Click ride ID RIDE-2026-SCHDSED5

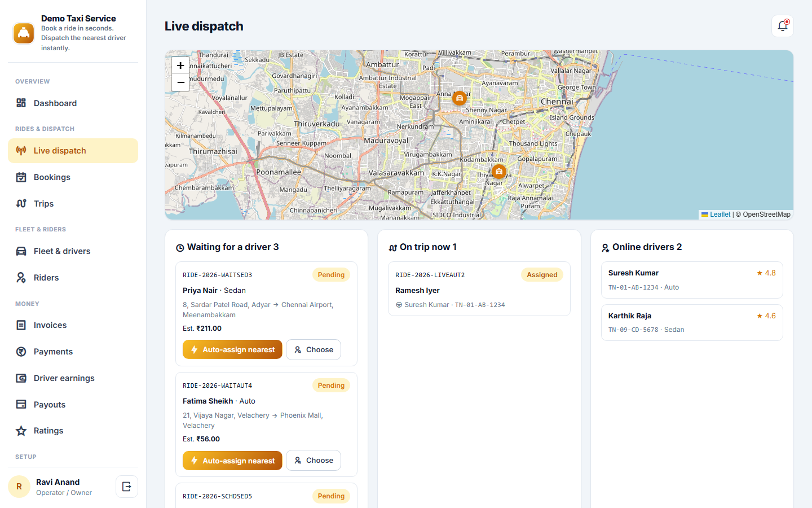click(x=217, y=496)
